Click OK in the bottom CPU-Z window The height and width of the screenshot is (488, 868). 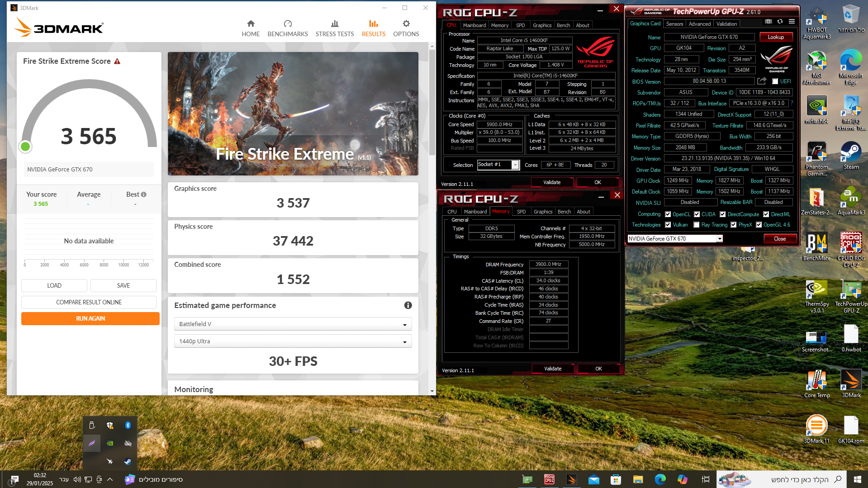point(598,369)
